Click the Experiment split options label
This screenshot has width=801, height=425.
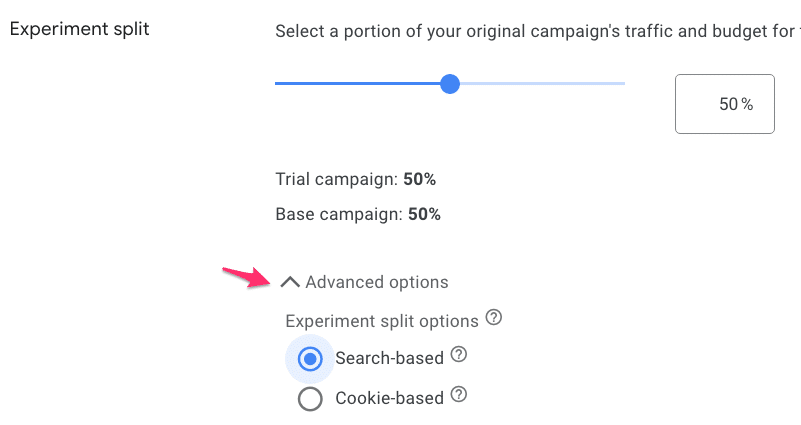pos(382,321)
